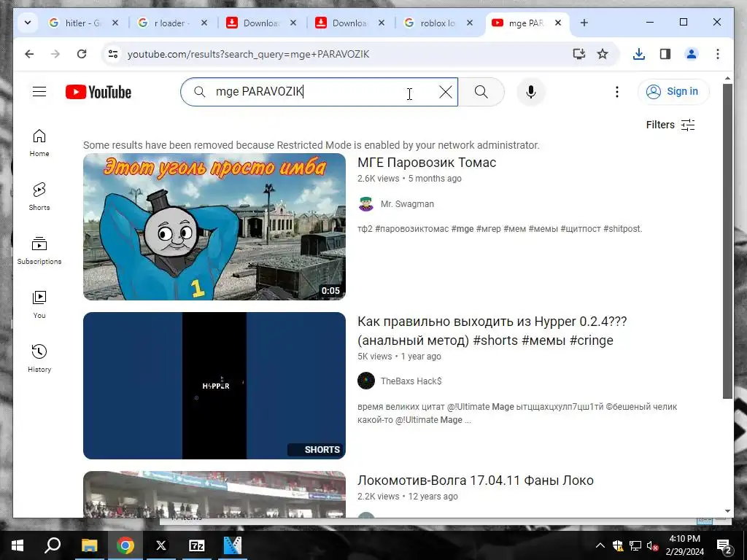
Task: Focus the browser address bar URL
Action: point(248,54)
